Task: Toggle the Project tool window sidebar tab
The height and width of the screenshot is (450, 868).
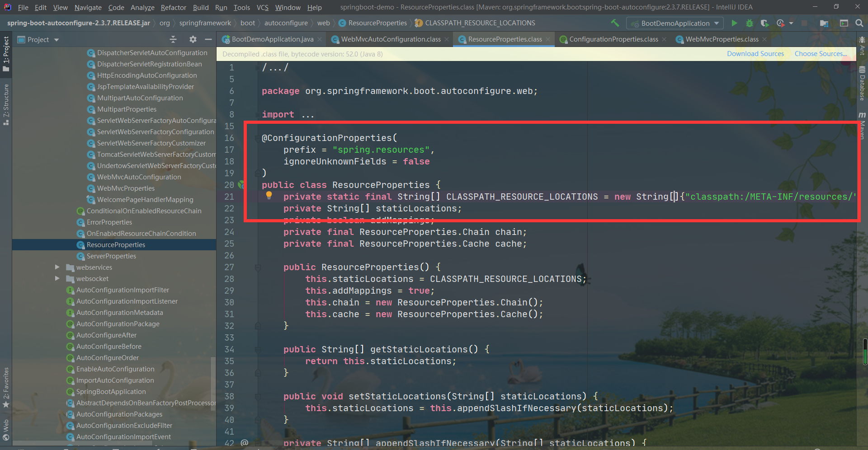Action: click(x=6, y=54)
